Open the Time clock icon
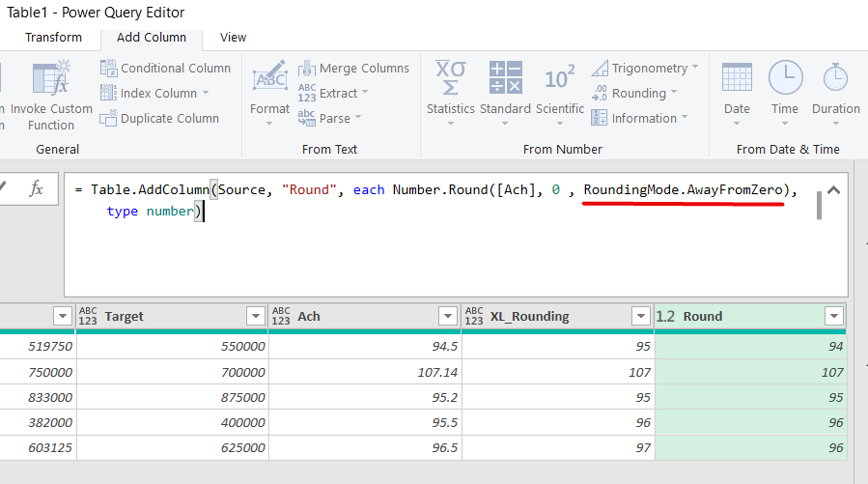Viewport: 868px width, 484px height. [784, 77]
